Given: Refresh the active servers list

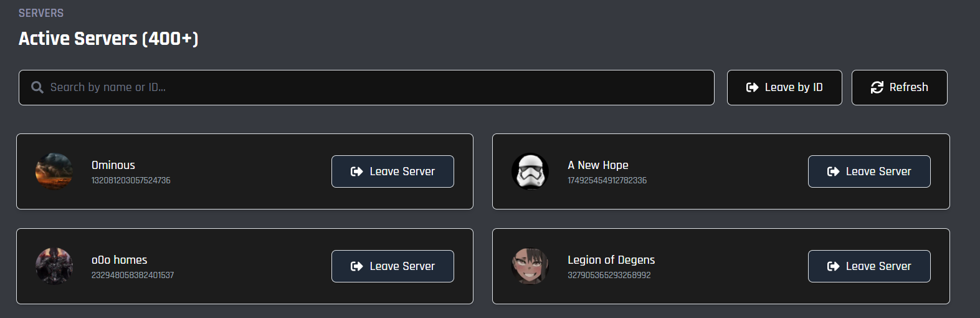Looking at the screenshot, I should pos(900,87).
